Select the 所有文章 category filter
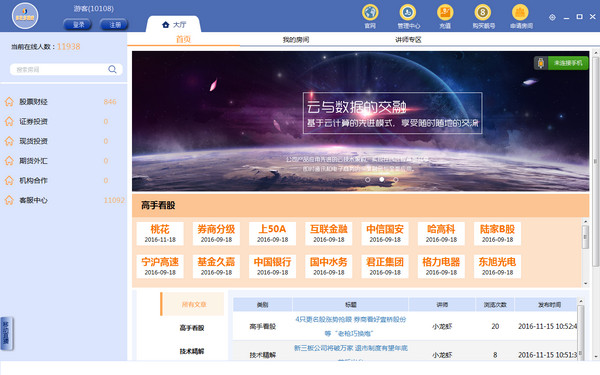Viewport: 600px width, 375px height. click(x=192, y=304)
